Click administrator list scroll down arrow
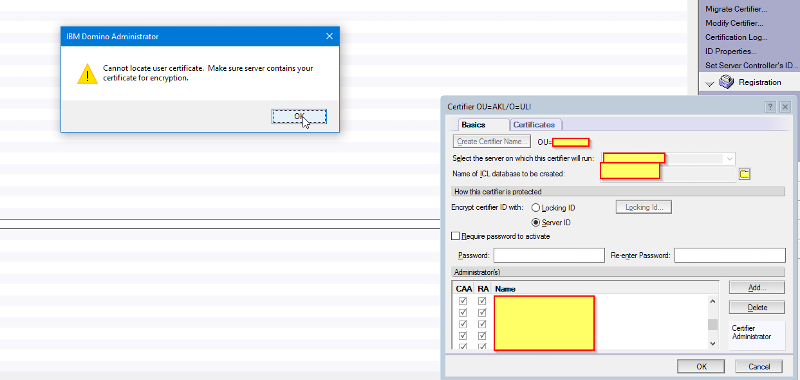Viewport: 800px width, 380px height. (713, 344)
